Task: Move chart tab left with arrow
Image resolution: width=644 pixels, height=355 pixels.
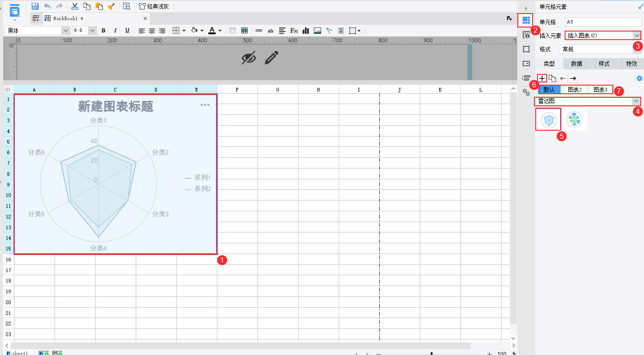Action: point(563,78)
